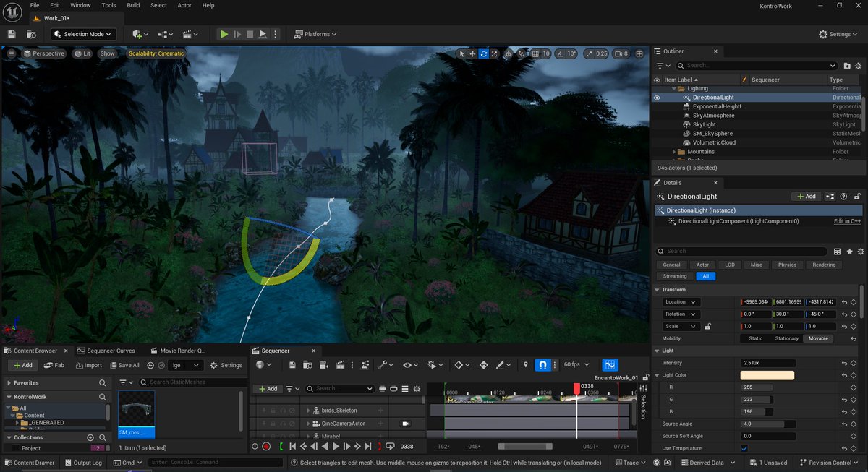Activate the Scale tool in the viewport
This screenshot has width=868, height=472.
(494, 53)
